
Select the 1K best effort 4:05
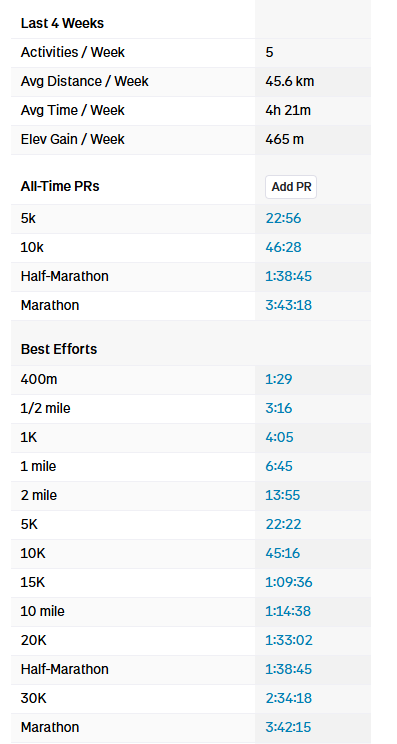click(279, 437)
